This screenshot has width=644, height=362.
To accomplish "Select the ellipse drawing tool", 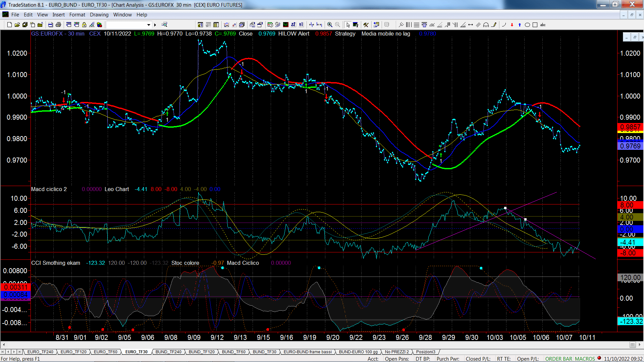I will 527,25.
